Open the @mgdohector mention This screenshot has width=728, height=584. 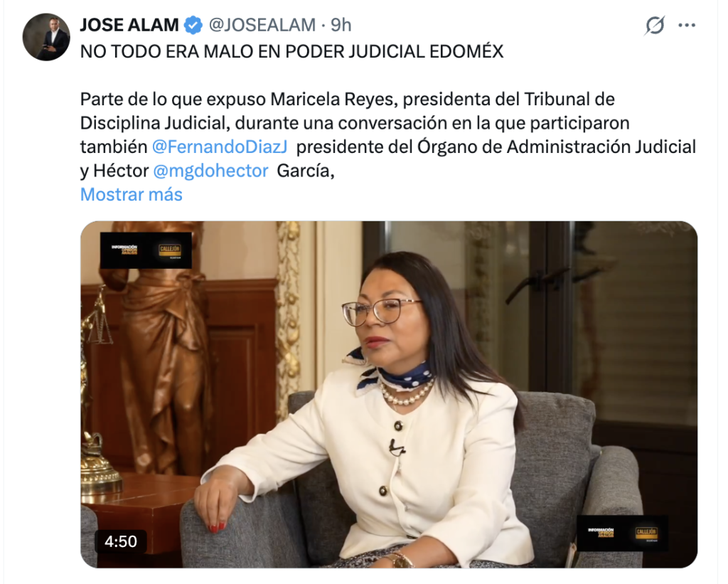pos(210,171)
